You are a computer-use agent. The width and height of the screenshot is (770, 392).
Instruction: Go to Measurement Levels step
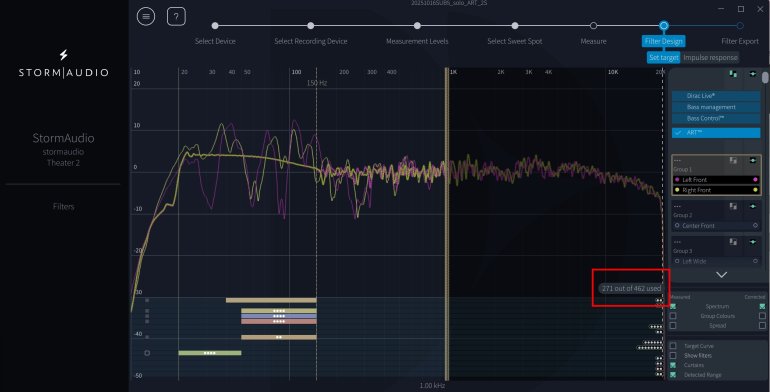coord(417,41)
